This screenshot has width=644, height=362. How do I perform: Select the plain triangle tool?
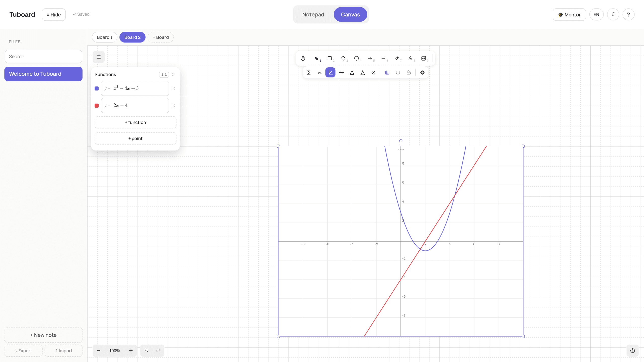tap(352, 73)
